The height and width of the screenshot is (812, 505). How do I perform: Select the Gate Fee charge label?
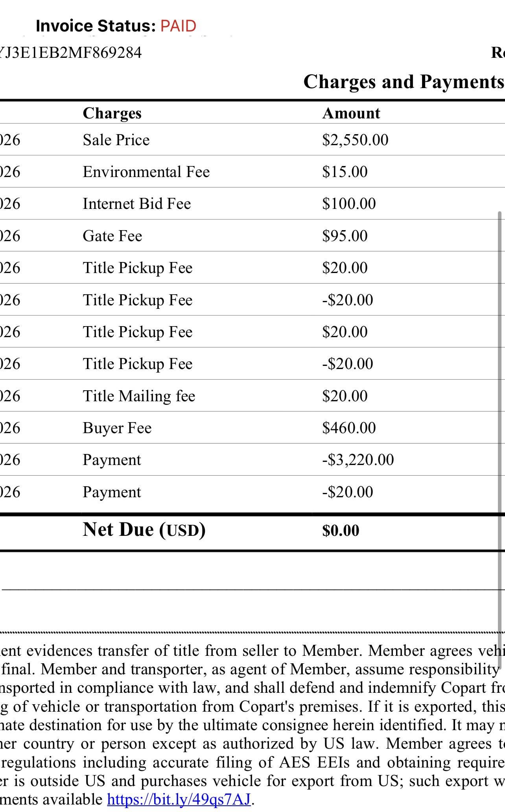click(112, 236)
